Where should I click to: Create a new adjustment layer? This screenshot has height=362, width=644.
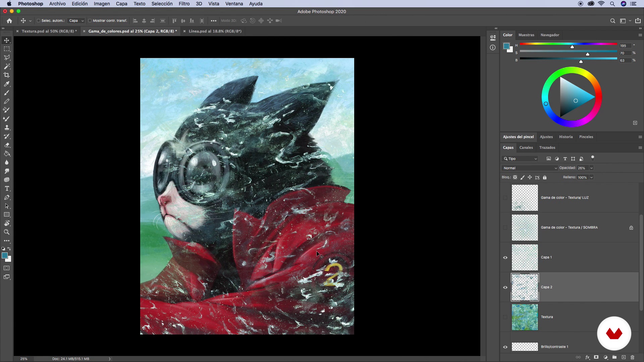(605, 357)
